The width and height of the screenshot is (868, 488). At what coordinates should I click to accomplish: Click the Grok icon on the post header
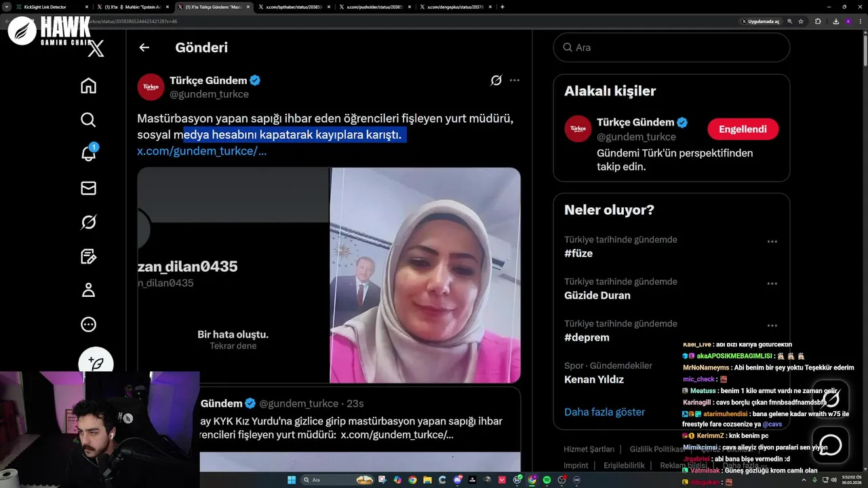(x=496, y=81)
